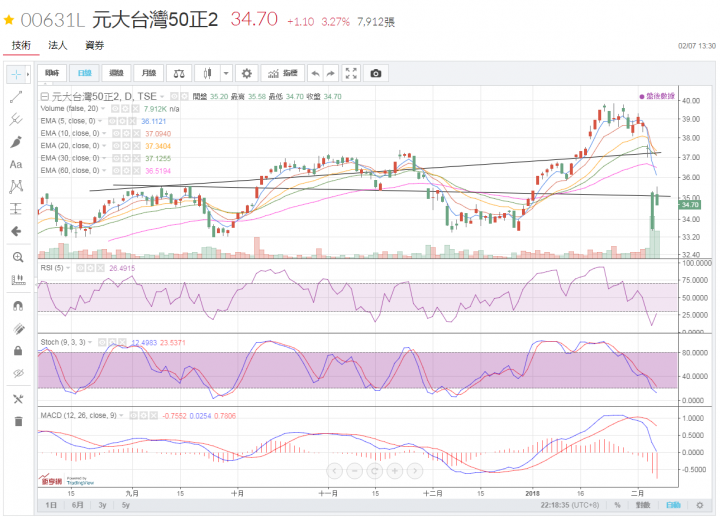Open the chart settings gear in the toolbar
720x517 pixels.
coord(247,73)
